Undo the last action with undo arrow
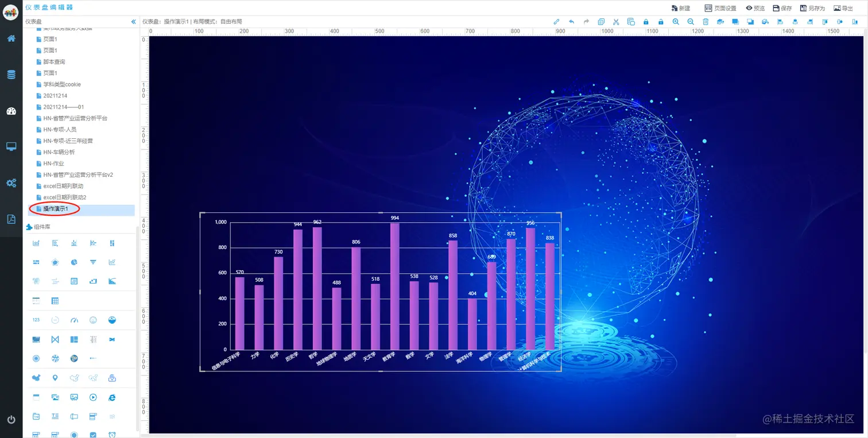The height and width of the screenshot is (438, 868). 571,22
